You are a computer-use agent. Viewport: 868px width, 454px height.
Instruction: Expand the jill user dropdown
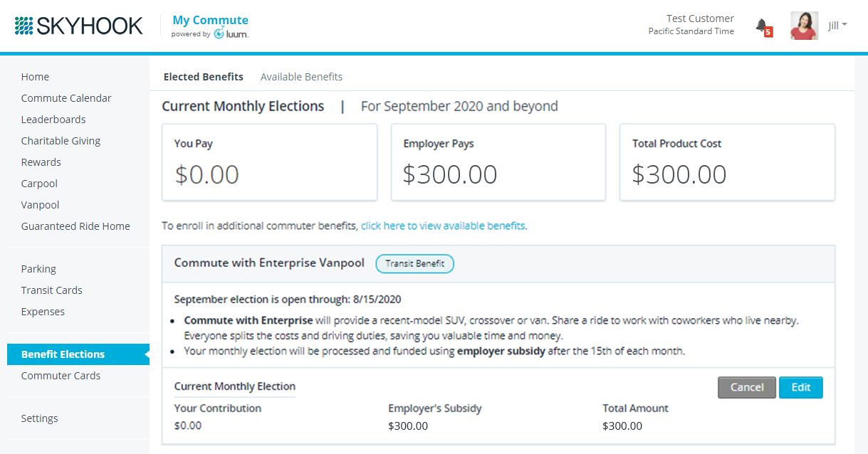point(837,26)
